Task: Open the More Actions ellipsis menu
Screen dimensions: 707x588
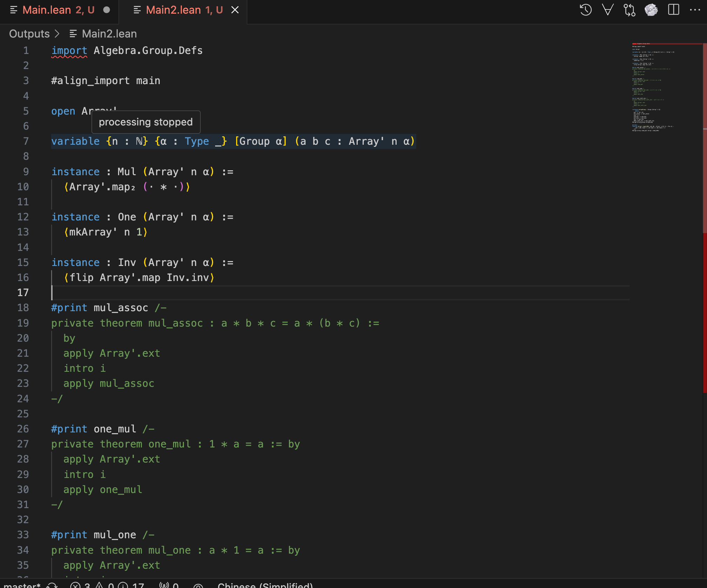Action: (x=695, y=10)
